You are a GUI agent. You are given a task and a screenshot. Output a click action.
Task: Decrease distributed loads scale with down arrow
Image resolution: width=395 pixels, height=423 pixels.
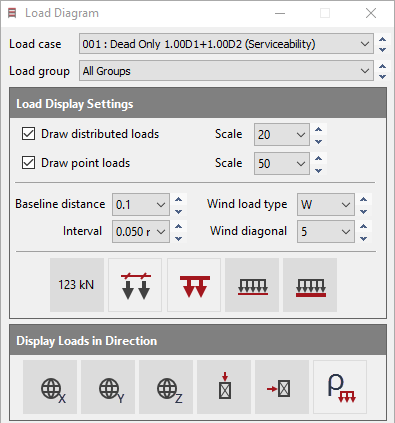click(x=319, y=142)
